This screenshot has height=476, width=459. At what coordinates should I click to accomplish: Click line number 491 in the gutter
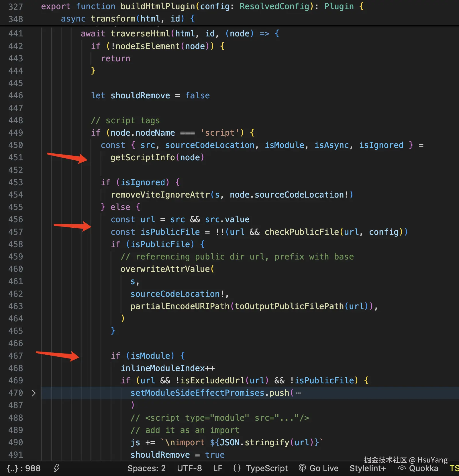(x=16, y=455)
